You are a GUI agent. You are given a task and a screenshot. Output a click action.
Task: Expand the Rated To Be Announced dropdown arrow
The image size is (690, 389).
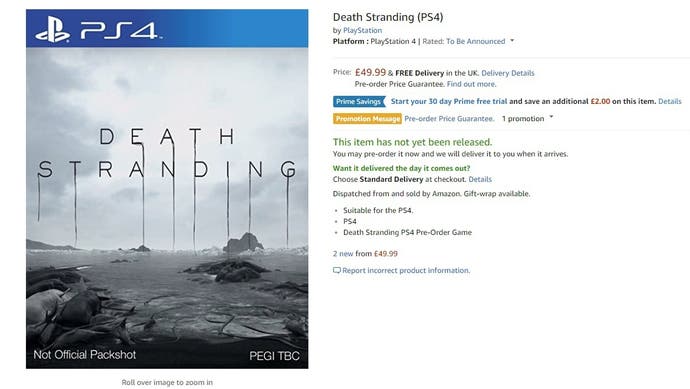click(x=512, y=40)
